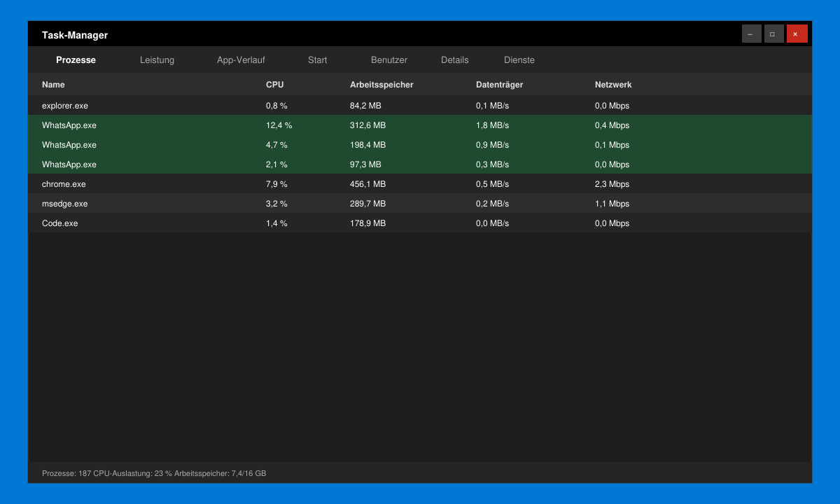Sort by the CPU column header
The width and height of the screenshot is (840, 504).
click(275, 85)
